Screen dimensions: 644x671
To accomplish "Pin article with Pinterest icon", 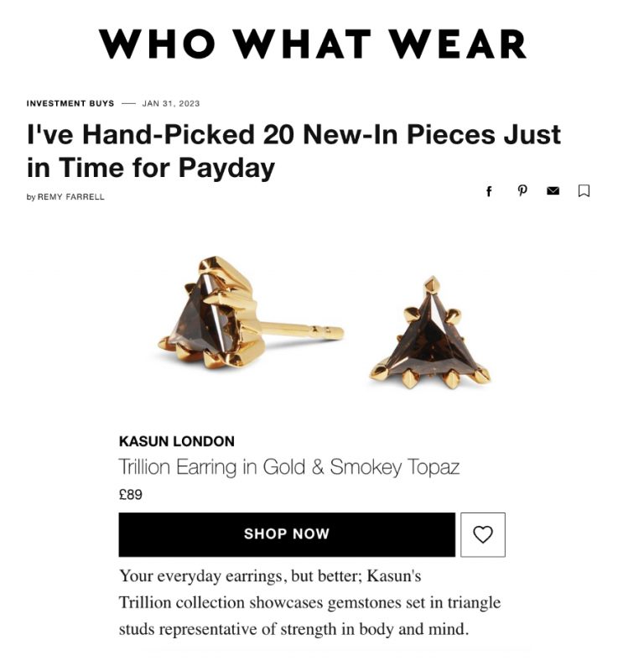I will tap(522, 191).
